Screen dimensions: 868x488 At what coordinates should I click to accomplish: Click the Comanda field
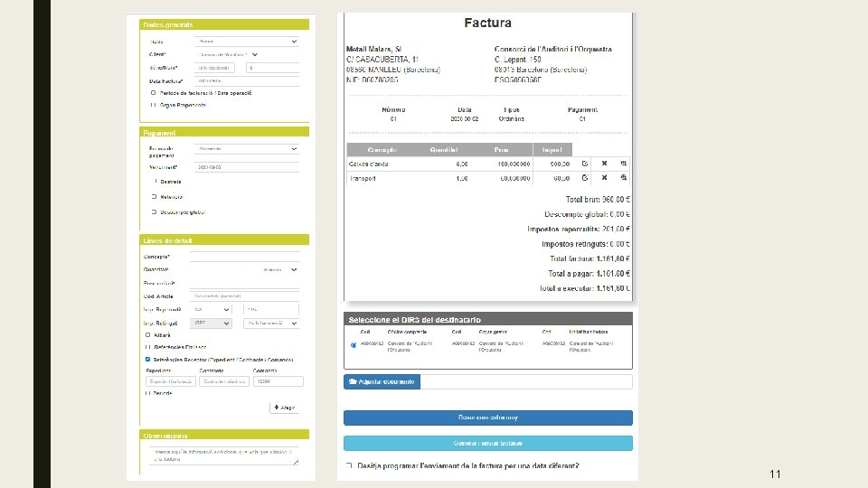pos(278,381)
